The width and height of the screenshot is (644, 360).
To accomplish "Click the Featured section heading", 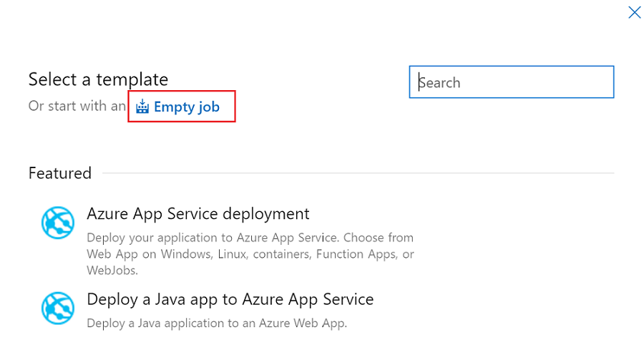I will coord(60,173).
